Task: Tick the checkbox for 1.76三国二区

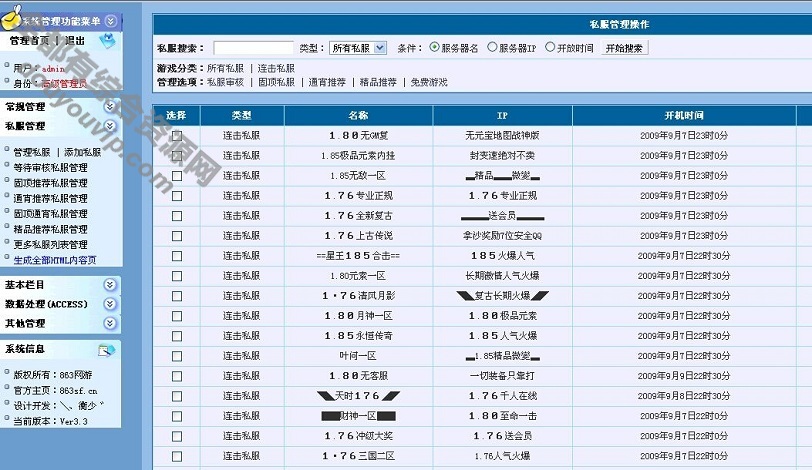Action: [x=177, y=457]
